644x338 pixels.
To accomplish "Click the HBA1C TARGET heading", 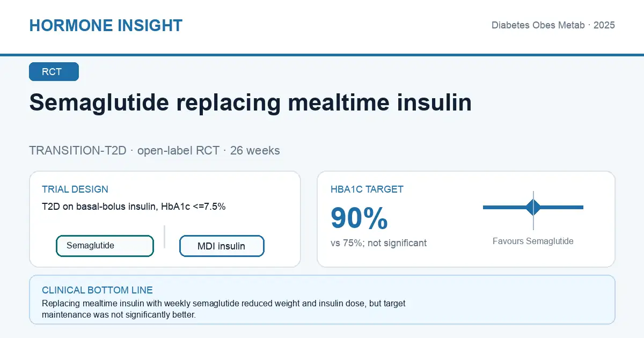I will (367, 189).
